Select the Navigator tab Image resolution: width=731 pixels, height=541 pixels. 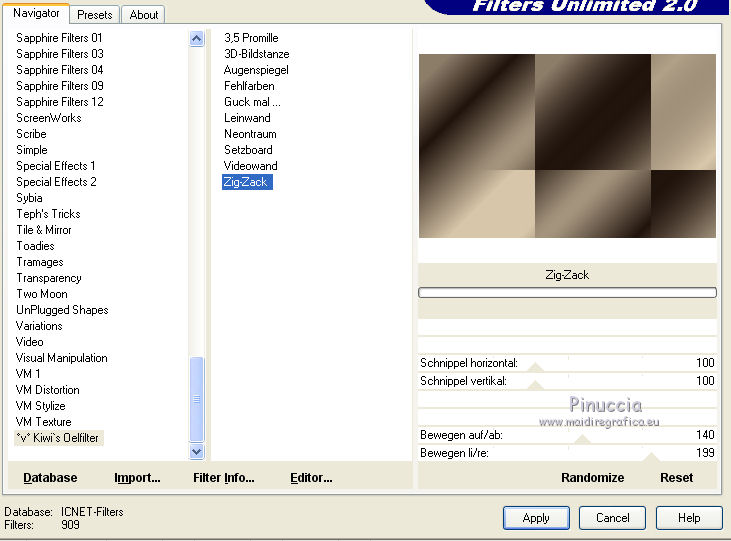(36, 13)
